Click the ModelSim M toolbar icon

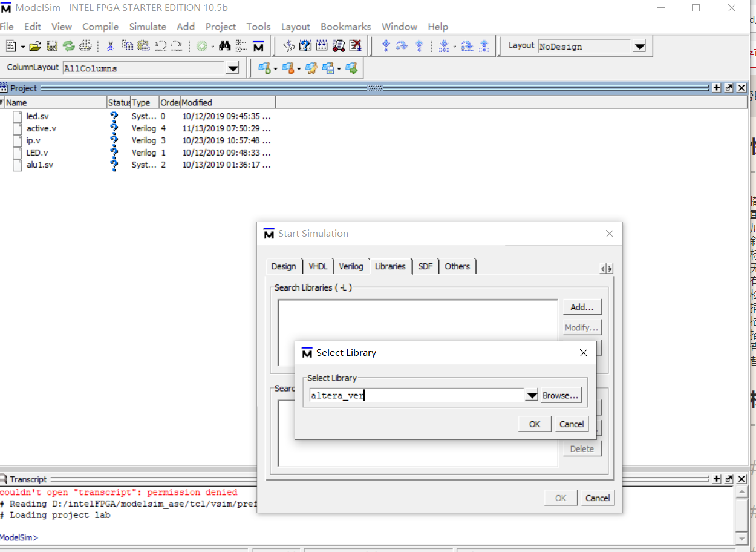click(x=258, y=46)
